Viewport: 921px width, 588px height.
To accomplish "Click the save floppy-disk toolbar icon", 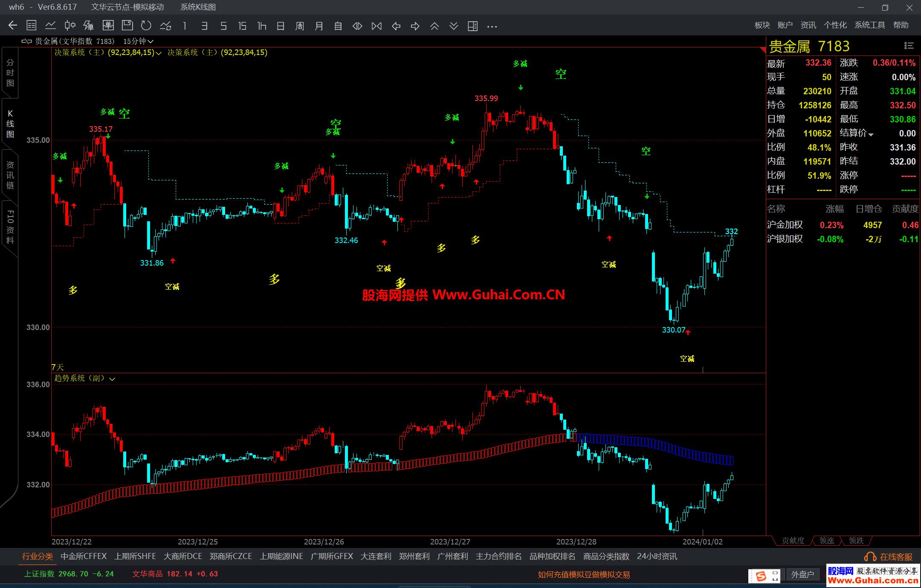I will click(x=127, y=26).
